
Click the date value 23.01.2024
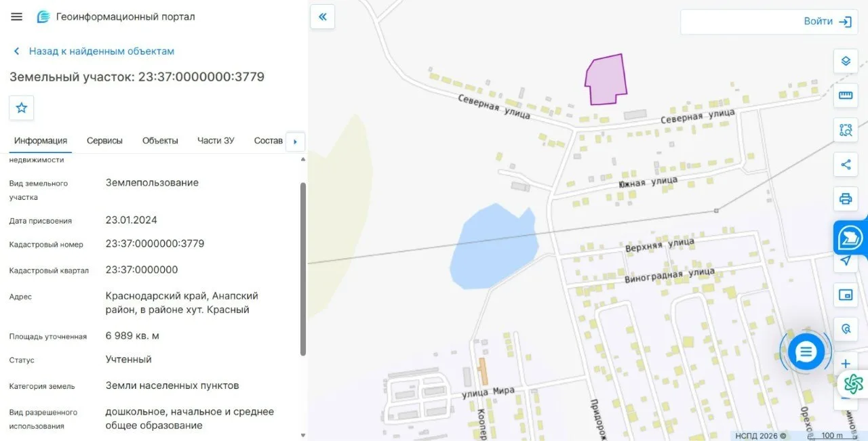point(132,220)
